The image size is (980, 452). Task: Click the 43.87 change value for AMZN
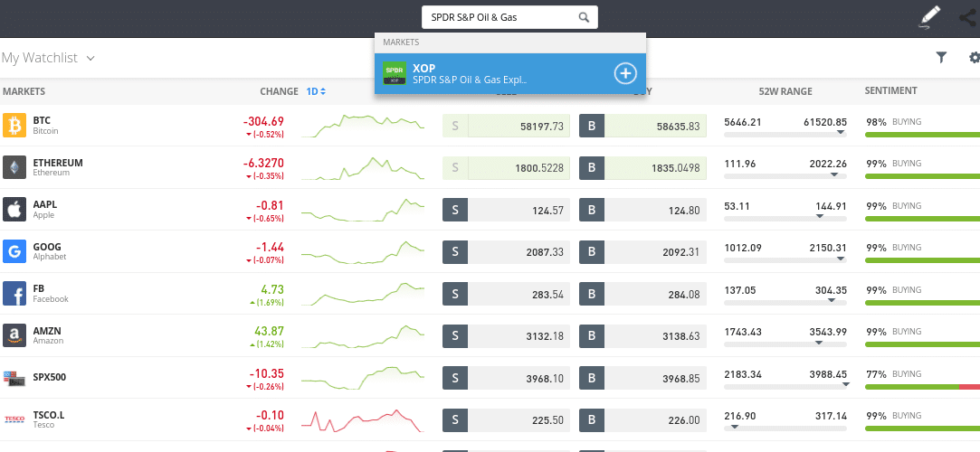[x=269, y=332]
